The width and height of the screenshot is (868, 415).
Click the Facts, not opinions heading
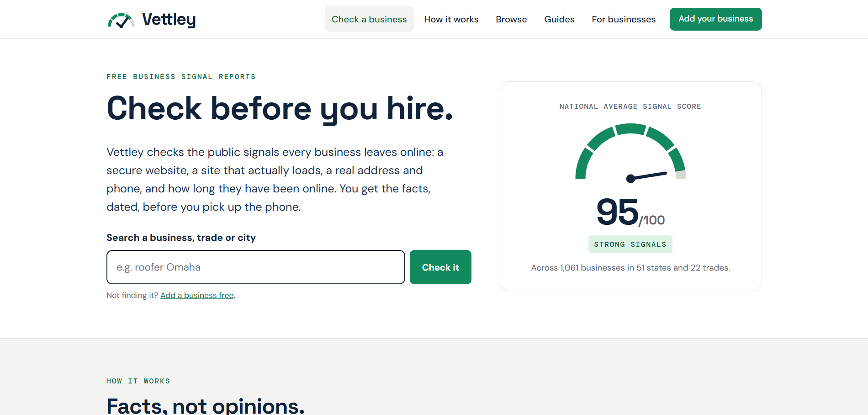pos(206,406)
